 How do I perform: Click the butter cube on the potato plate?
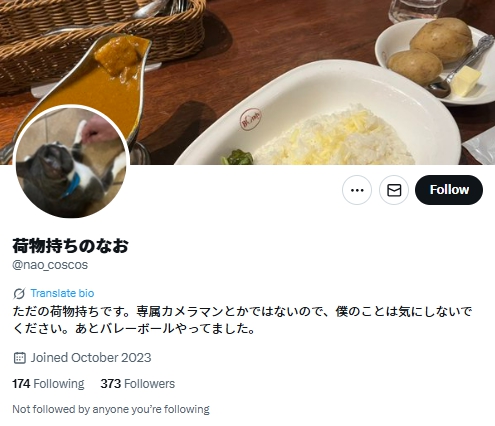(466, 81)
